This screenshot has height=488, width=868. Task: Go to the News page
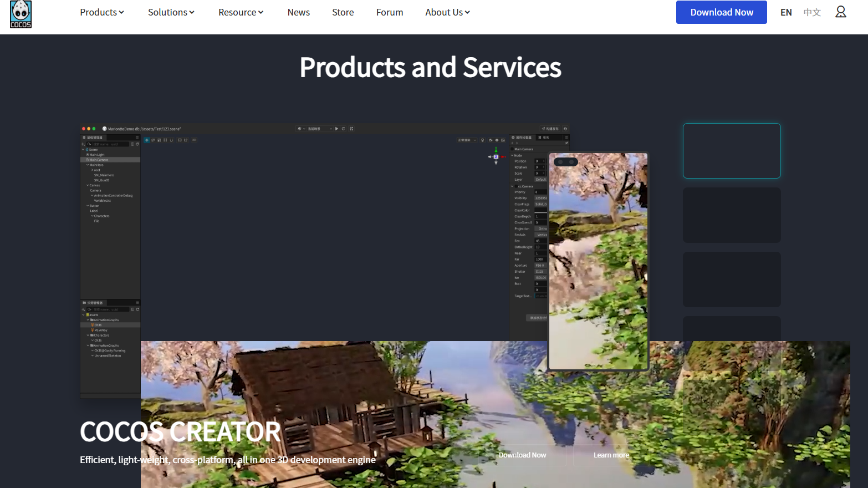299,12
